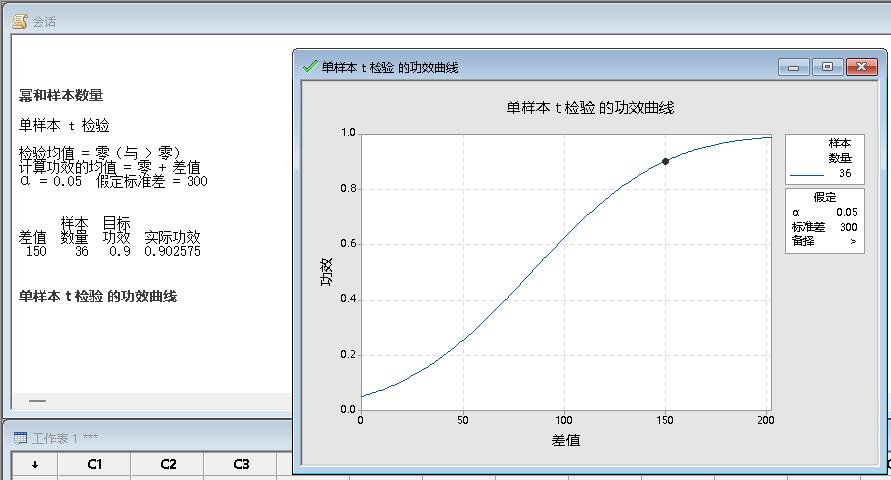891x480 pixels.
Task: Click the green checkmark icon in graph title bar
Action: coord(310,66)
